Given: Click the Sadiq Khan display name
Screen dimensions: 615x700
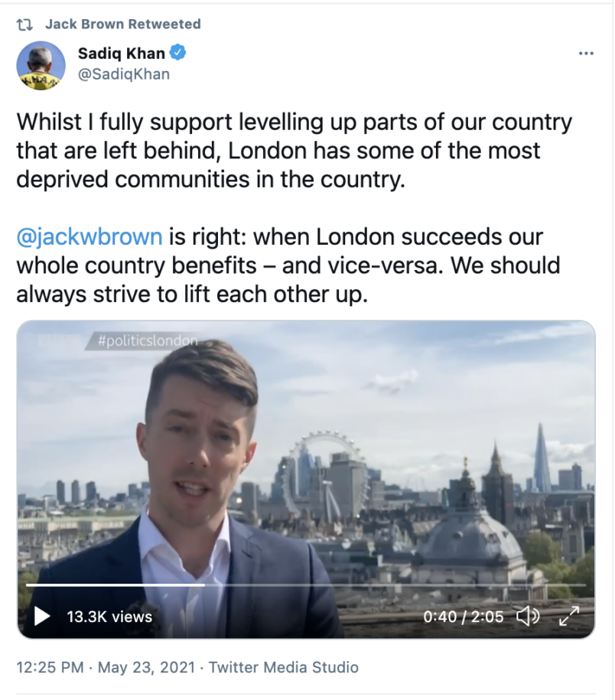Looking at the screenshot, I should [122, 53].
